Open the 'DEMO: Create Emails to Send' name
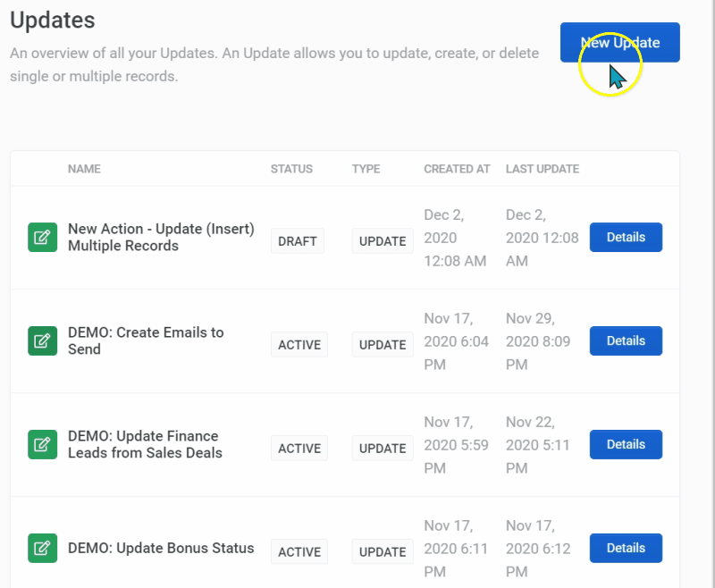The image size is (715, 588). pyautogui.click(x=146, y=340)
